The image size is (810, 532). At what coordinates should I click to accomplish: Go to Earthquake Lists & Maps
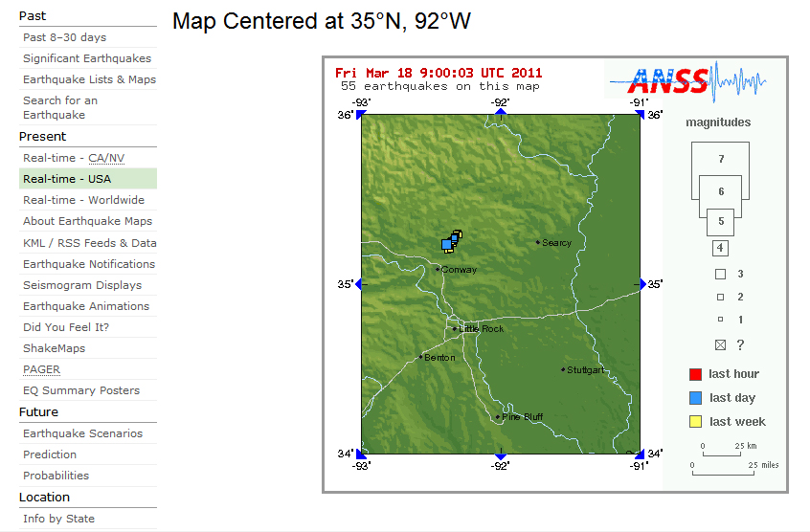click(89, 79)
